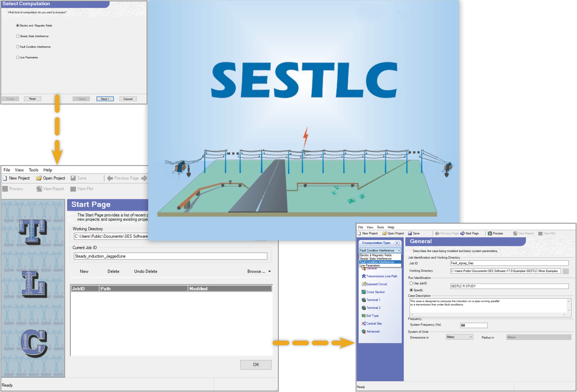Click Open Project folder icon in Start Page window

pyautogui.click(x=39, y=178)
